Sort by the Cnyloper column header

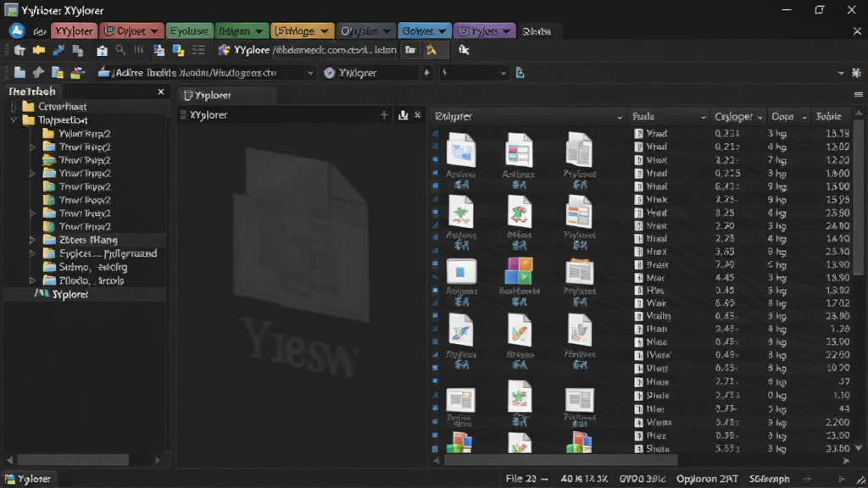click(x=738, y=117)
